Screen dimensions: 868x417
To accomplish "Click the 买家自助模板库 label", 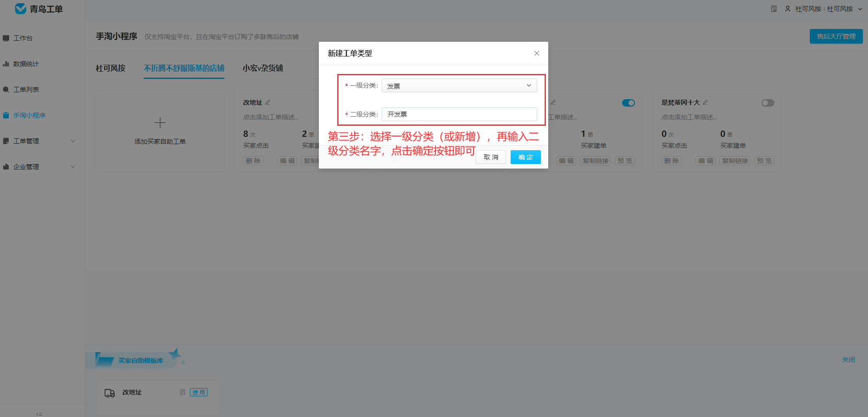I will click(141, 361).
